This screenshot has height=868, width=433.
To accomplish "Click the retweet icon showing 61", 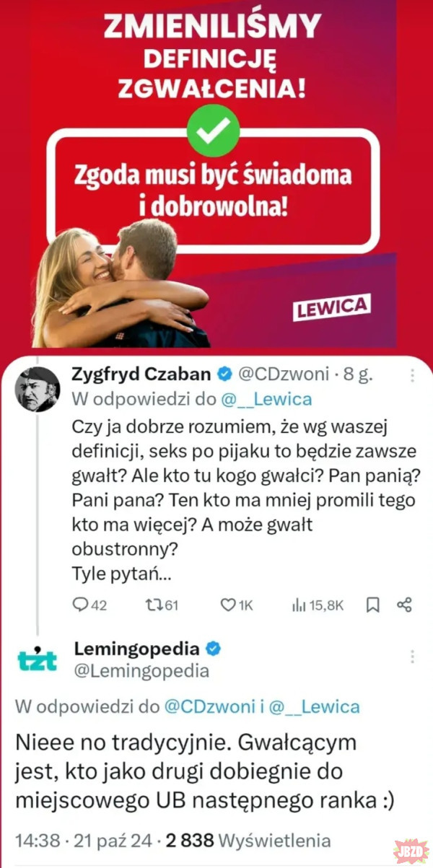I will click(x=152, y=605).
